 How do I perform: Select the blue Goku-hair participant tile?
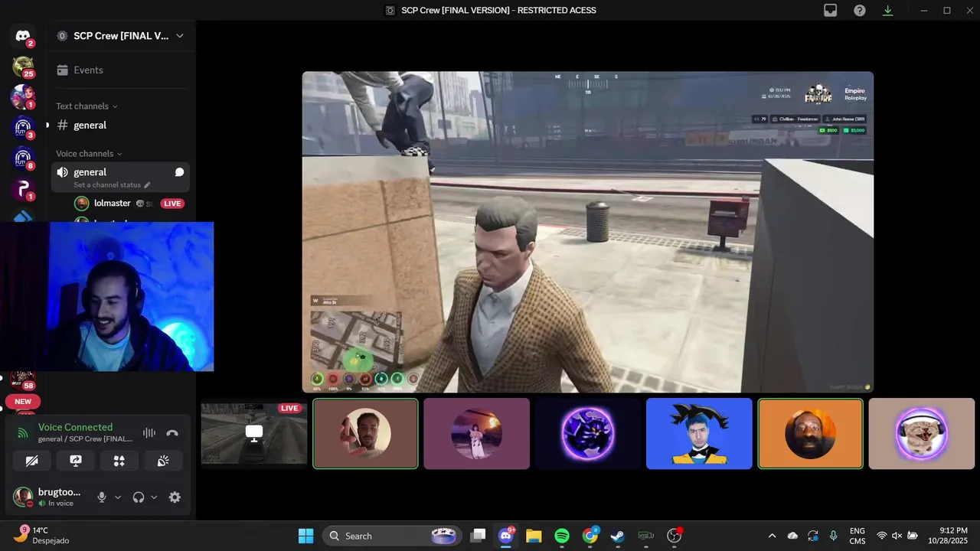[x=699, y=433]
